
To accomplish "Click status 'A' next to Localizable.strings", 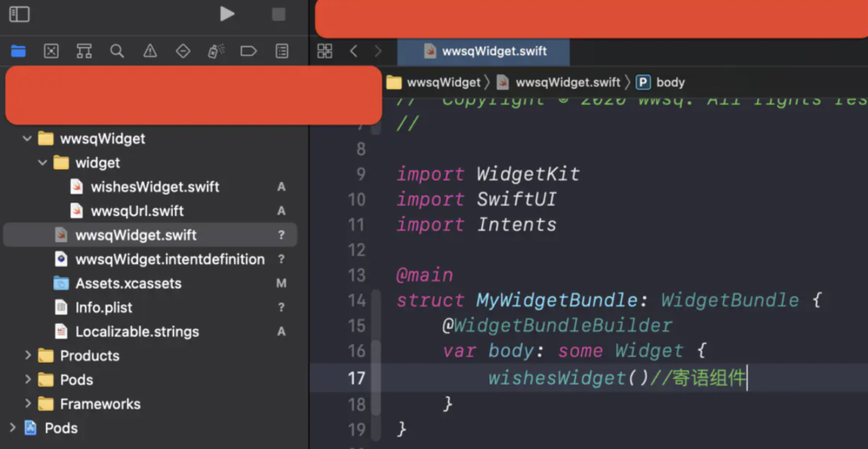I will coord(281,332).
